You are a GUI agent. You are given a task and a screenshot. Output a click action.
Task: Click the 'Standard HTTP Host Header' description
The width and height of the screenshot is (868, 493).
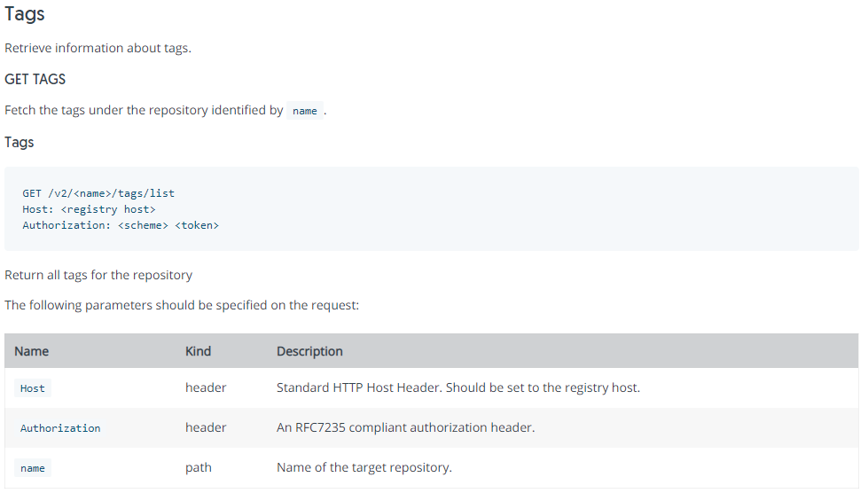458,387
